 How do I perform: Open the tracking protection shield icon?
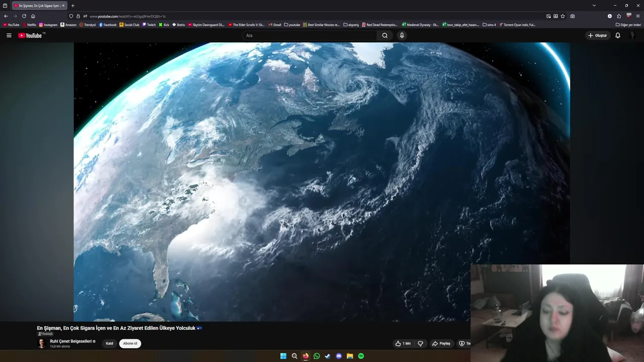point(71,16)
